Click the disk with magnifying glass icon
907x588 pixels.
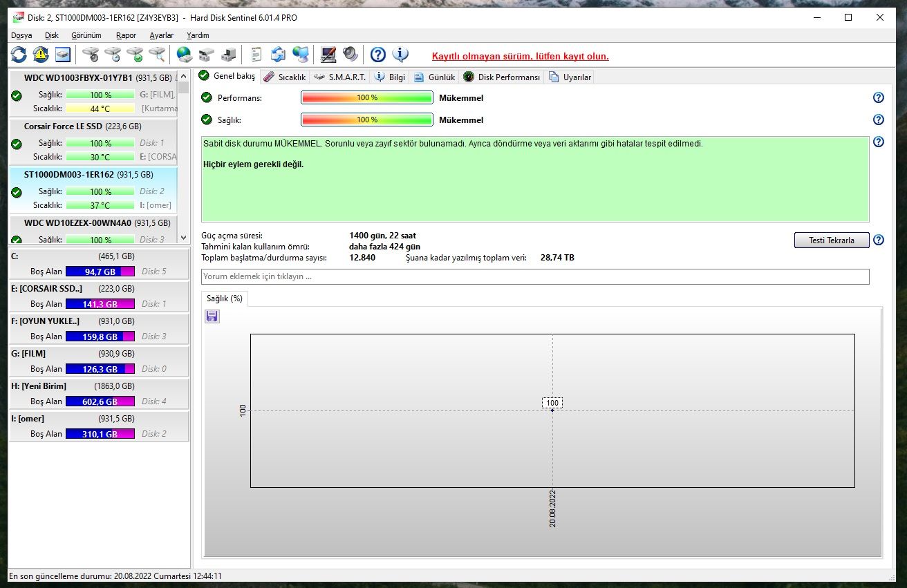[157, 55]
